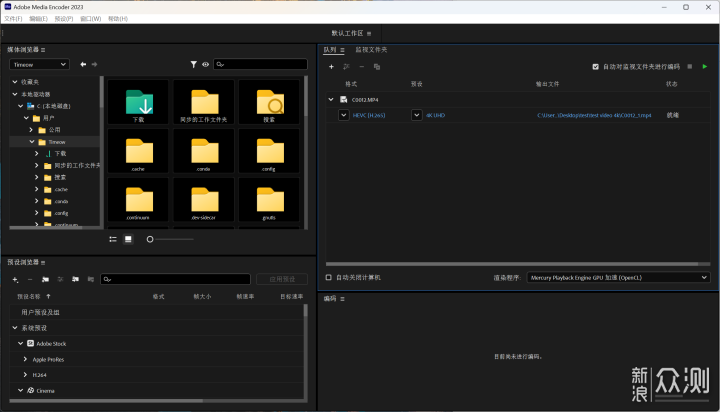
Task: Open the .conda folder thumbnail
Action: [204, 151]
